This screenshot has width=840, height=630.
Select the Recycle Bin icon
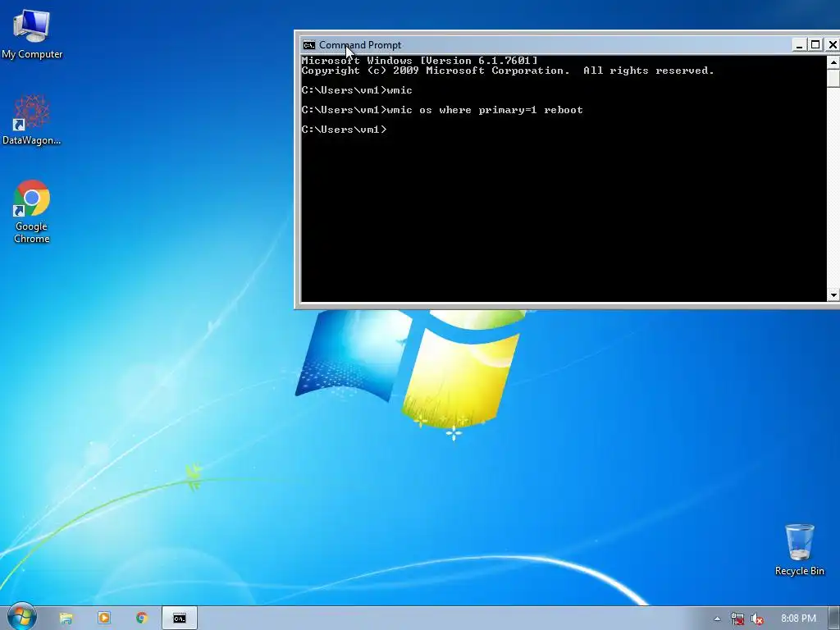[x=799, y=550]
